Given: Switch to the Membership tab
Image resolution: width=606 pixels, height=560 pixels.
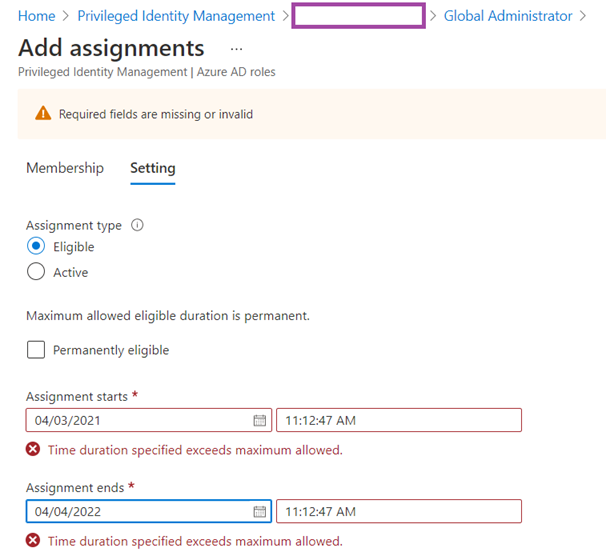Looking at the screenshot, I should click(x=65, y=168).
